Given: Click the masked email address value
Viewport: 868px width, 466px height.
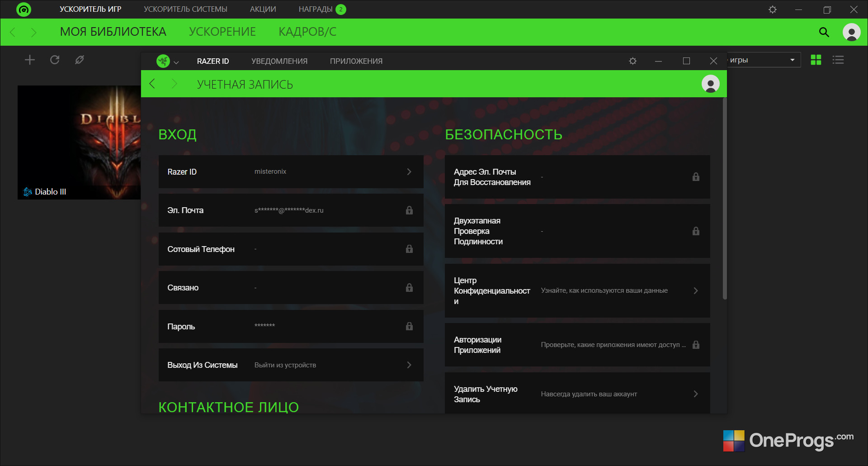Looking at the screenshot, I should click(289, 210).
